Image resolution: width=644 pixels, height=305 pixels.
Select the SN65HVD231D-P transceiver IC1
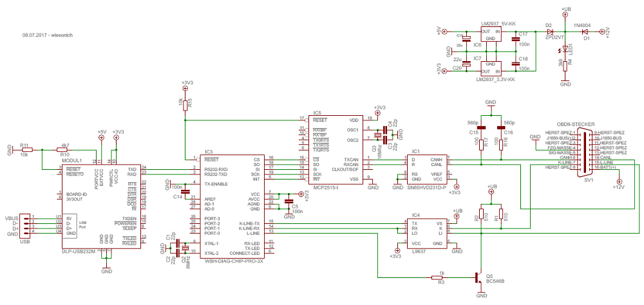428,169
